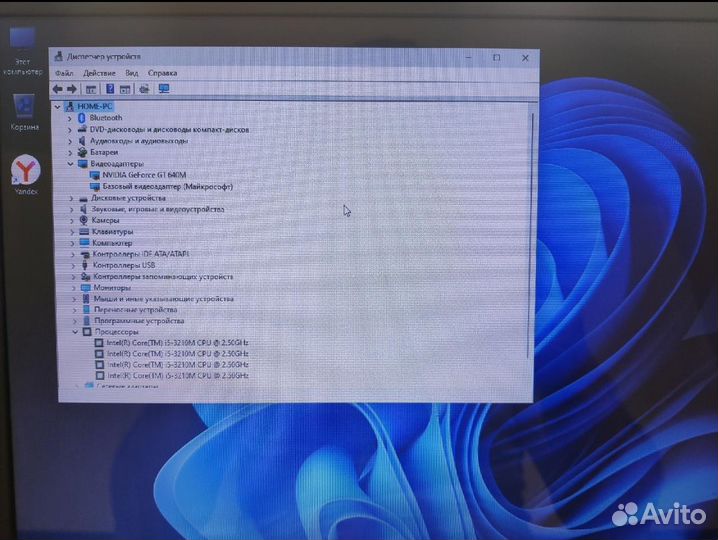Open the Файл menu
This screenshot has width=718, height=540.
point(64,73)
